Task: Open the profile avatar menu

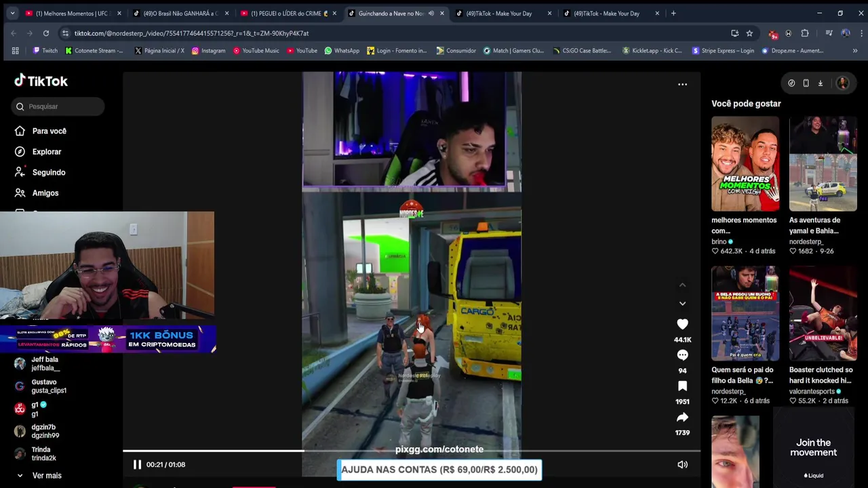Action: pos(842,83)
